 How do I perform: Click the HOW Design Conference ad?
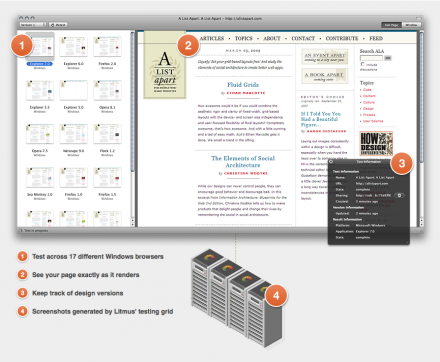[376, 144]
